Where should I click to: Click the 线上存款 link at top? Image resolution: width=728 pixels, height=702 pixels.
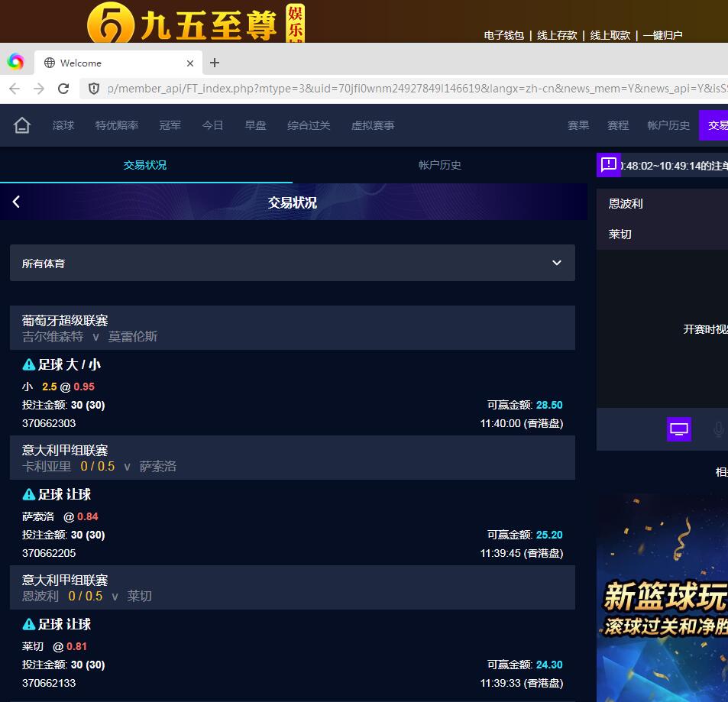(x=557, y=35)
